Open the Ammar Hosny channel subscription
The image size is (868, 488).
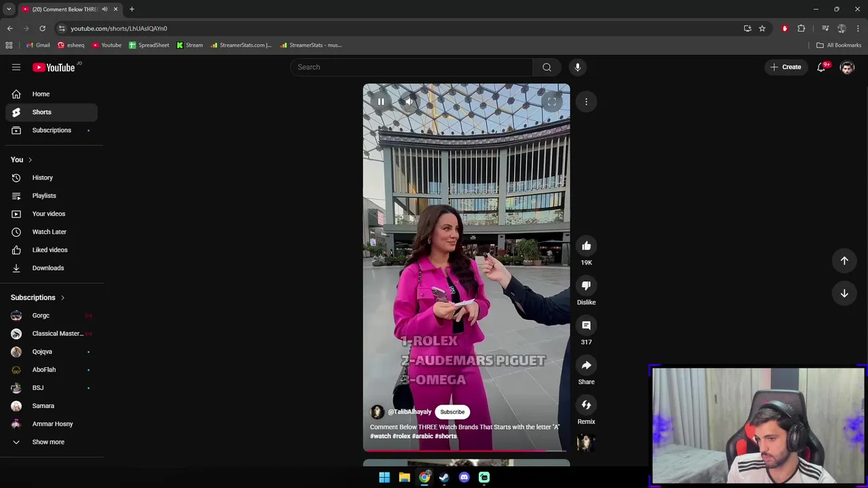click(52, 424)
